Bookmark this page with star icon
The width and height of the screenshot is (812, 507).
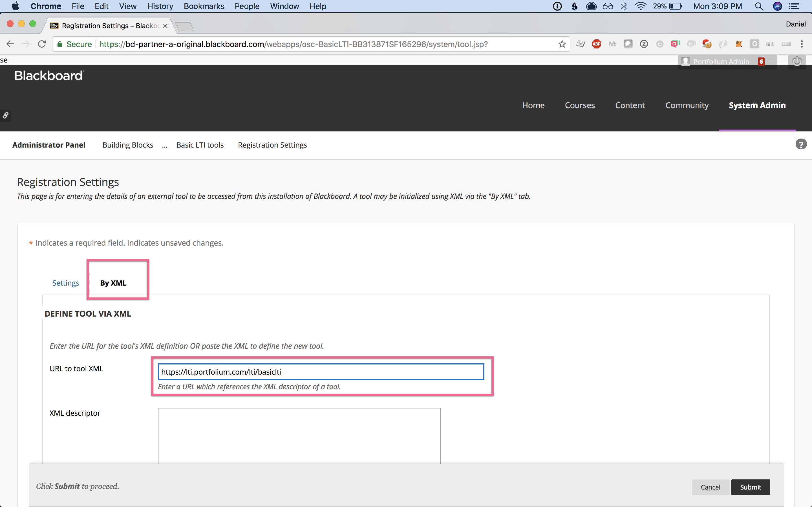click(562, 44)
